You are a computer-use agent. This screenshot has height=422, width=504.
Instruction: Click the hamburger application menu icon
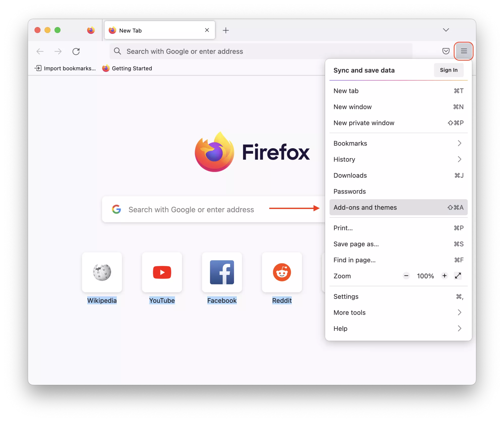(463, 51)
